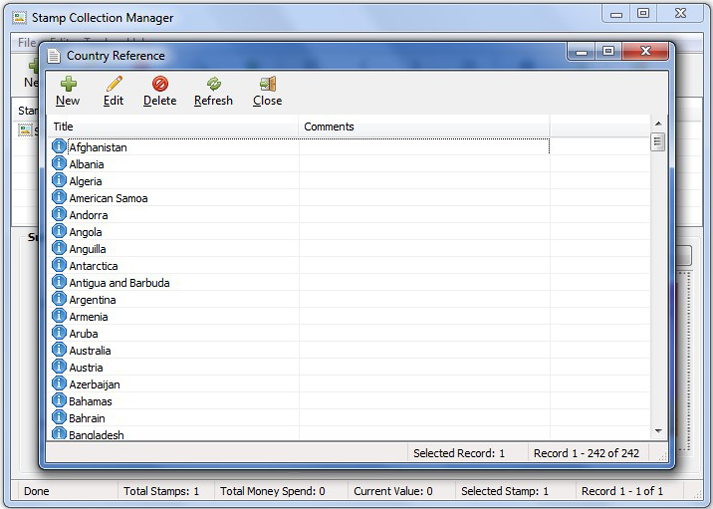Click the scrollbar up arrow button

point(658,125)
